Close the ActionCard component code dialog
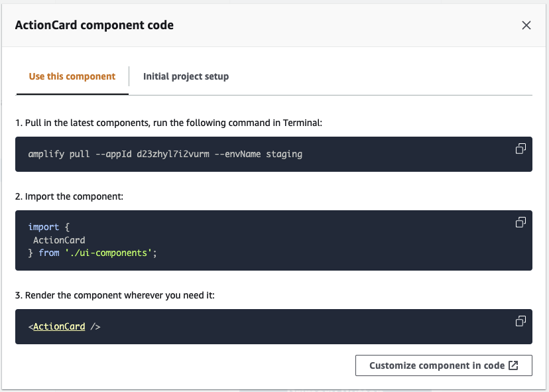549x392 pixels. pos(526,25)
